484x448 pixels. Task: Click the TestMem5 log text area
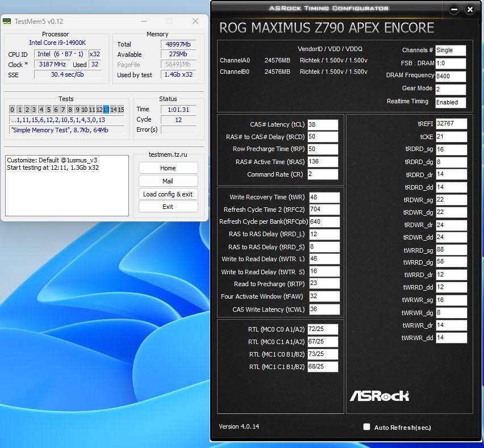[x=67, y=186]
